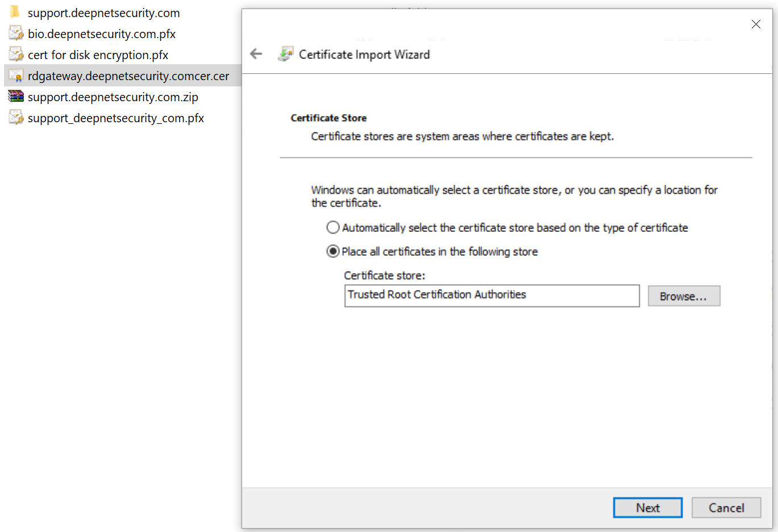Select the rdgateway.deepnetsecurity.comcer.cer file name
Viewport: 778px width, 532px height.
tap(128, 76)
